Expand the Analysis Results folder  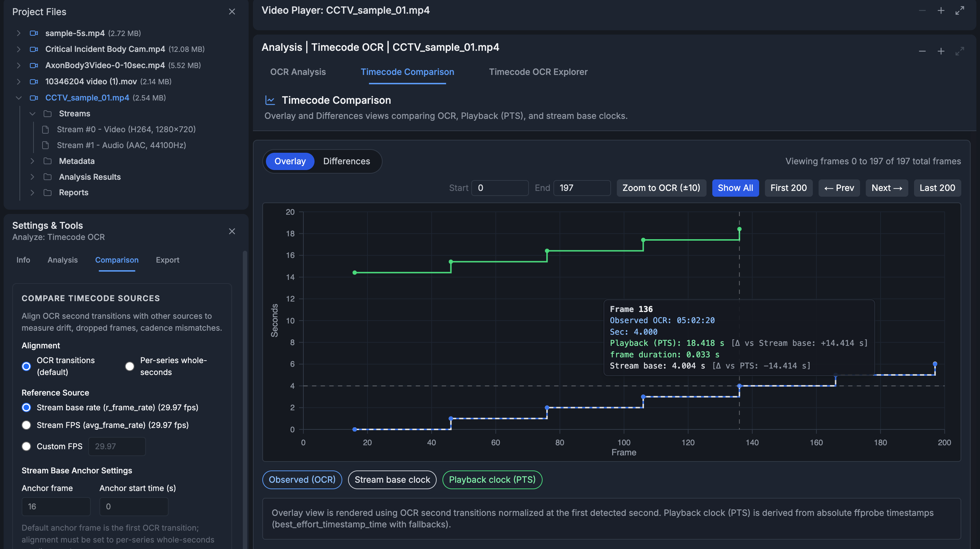tap(32, 177)
